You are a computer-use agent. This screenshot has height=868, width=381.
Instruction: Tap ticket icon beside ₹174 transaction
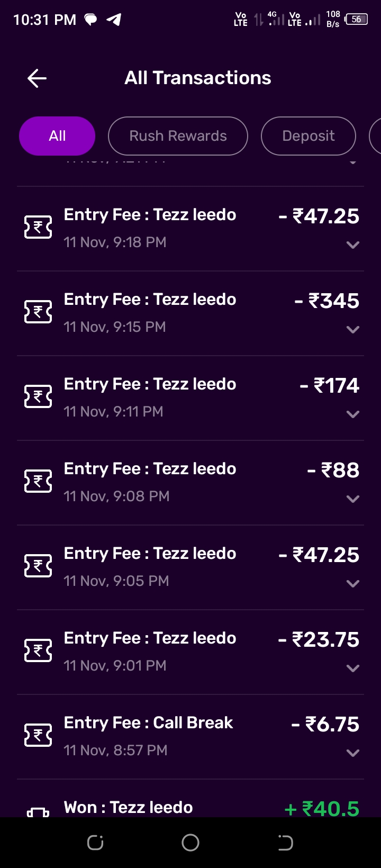click(x=38, y=397)
